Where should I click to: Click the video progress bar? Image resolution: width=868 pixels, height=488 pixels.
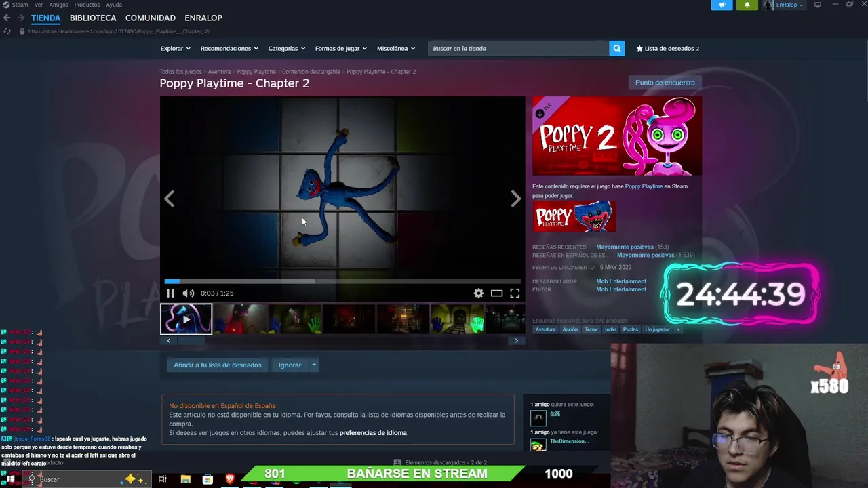point(342,281)
